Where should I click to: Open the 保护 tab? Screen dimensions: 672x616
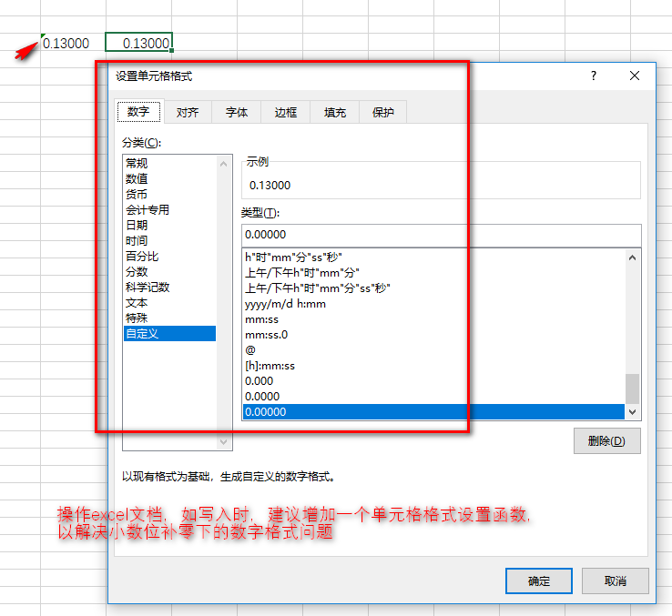coord(383,112)
